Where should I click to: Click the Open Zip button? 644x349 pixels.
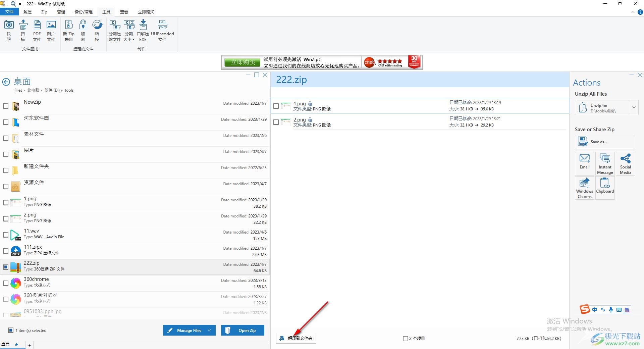click(243, 330)
